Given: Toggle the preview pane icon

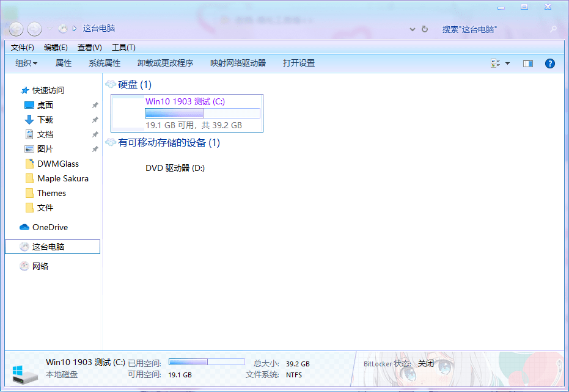Looking at the screenshot, I should (x=528, y=64).
